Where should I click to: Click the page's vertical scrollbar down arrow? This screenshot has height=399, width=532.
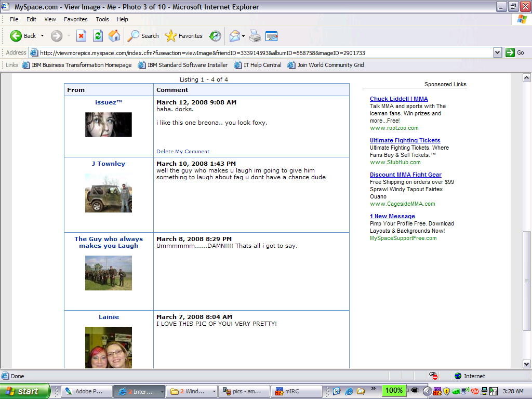click(526, 364)
